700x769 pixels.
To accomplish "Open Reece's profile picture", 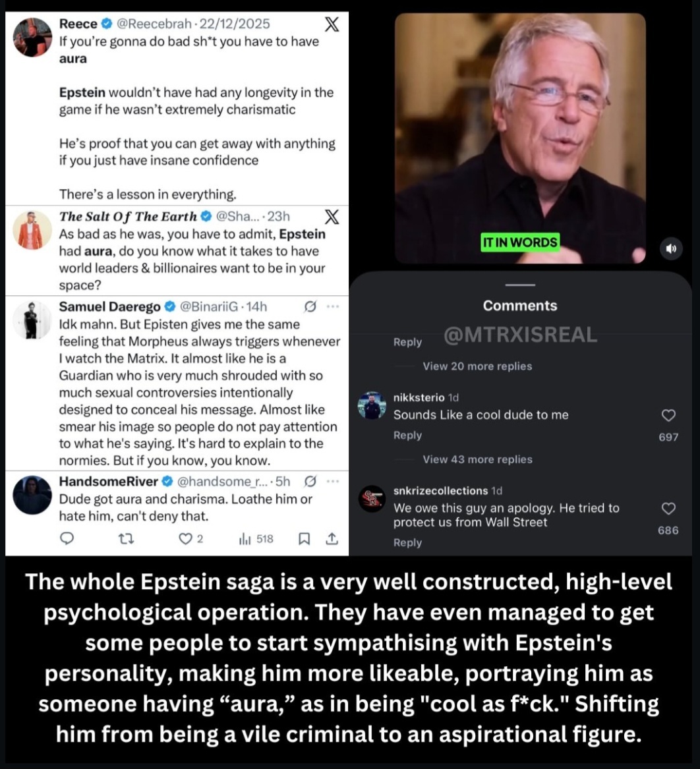I will [32, 38].
